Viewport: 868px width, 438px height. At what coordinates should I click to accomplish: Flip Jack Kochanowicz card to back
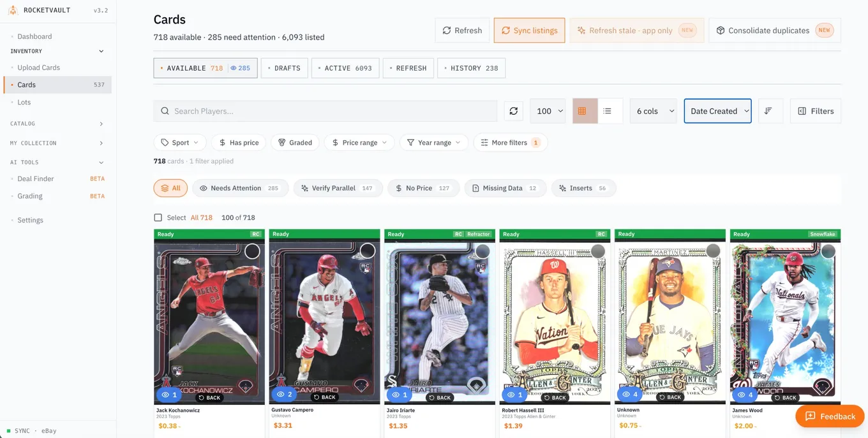point(209,397)
